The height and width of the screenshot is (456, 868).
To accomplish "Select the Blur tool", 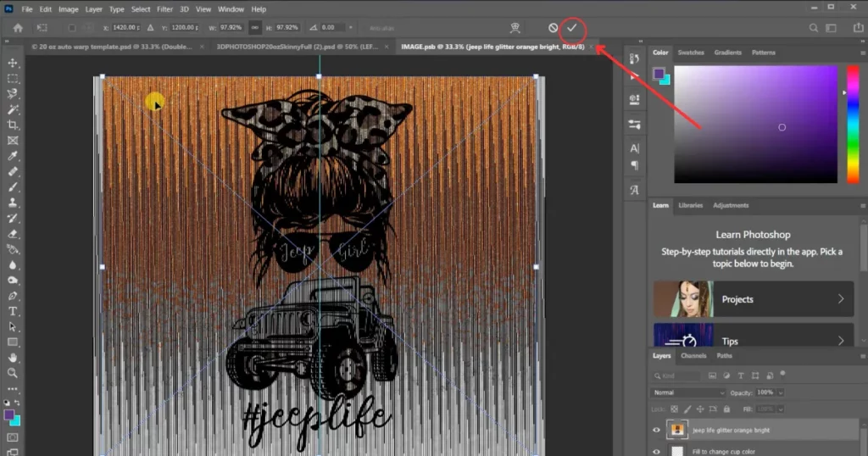I will 13,264.
